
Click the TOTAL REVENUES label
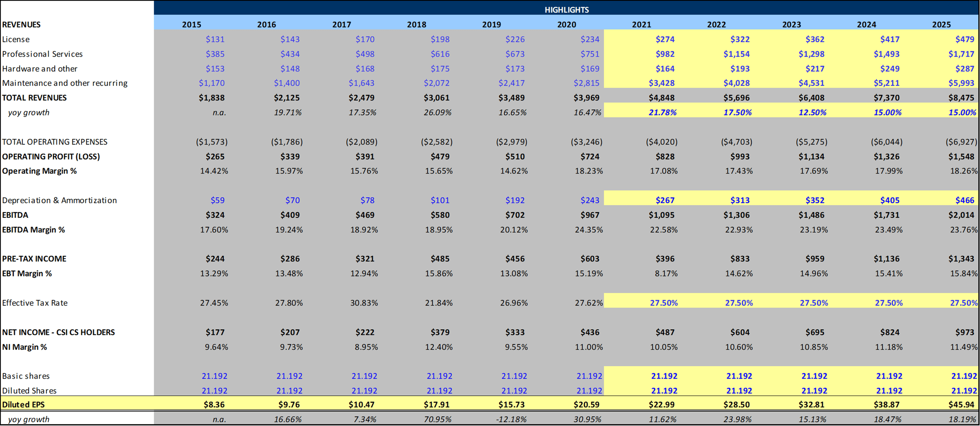tap(34, 98)
